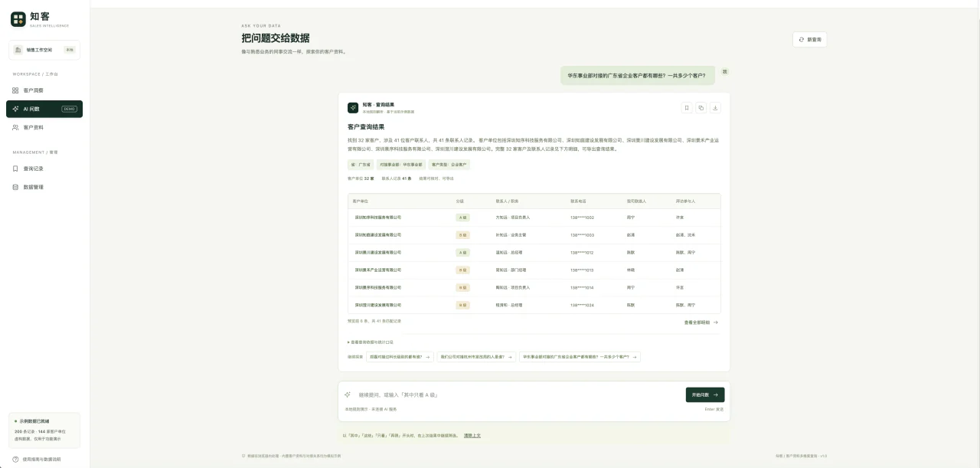This screenshot has height=468, width=980.
Task: Copy the query result
Action: pos(701,108)
